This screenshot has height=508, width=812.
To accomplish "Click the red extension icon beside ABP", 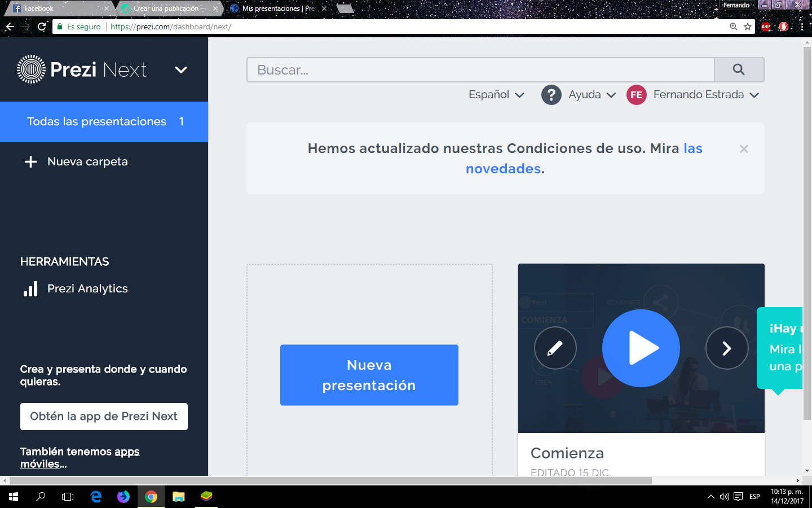I will [784, 27].
